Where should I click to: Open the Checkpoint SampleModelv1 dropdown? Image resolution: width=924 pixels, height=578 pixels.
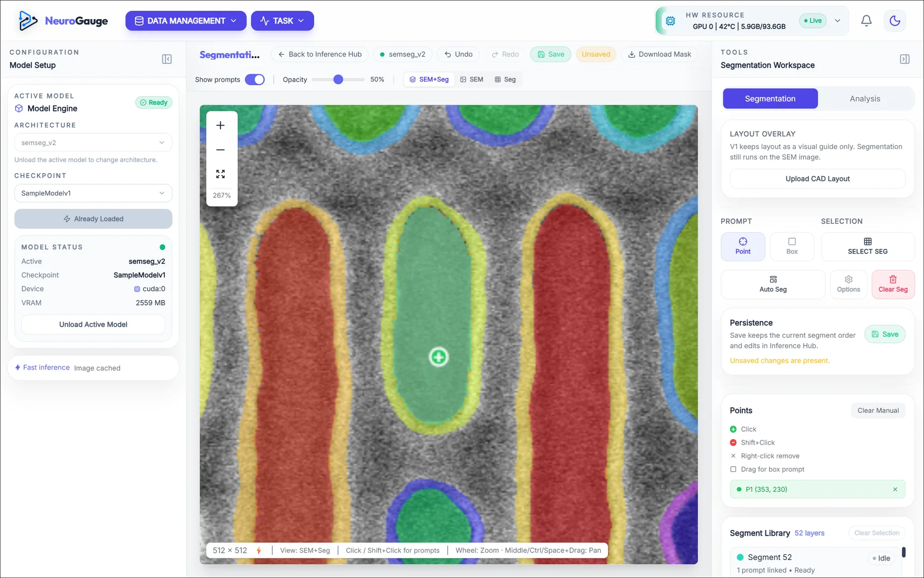pos(93,193)
